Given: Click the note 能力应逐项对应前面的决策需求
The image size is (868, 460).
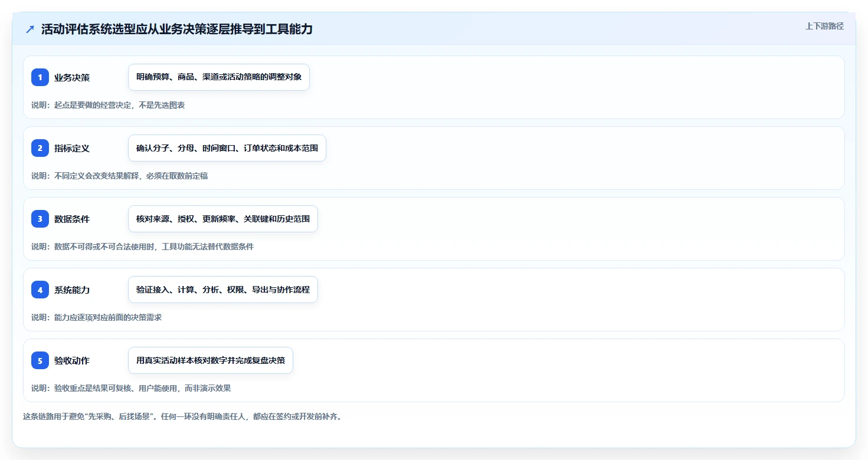Looking at the screenshot, I should point(97,317).
